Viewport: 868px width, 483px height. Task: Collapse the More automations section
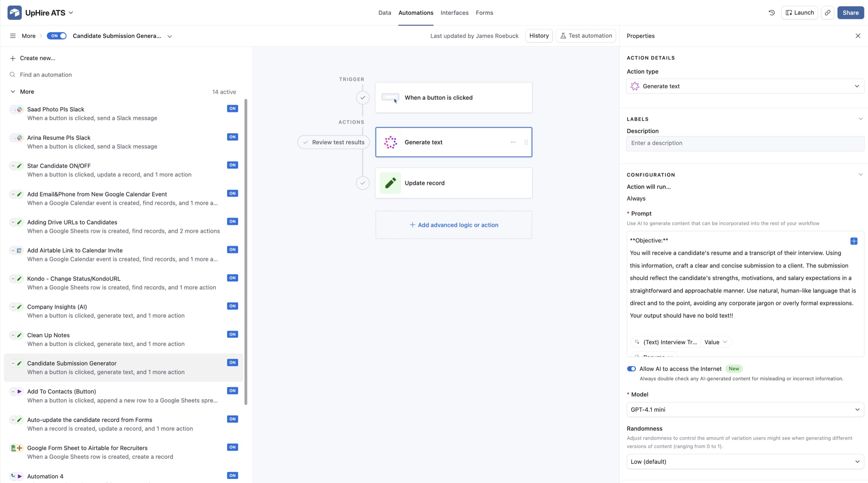(13, 92)
